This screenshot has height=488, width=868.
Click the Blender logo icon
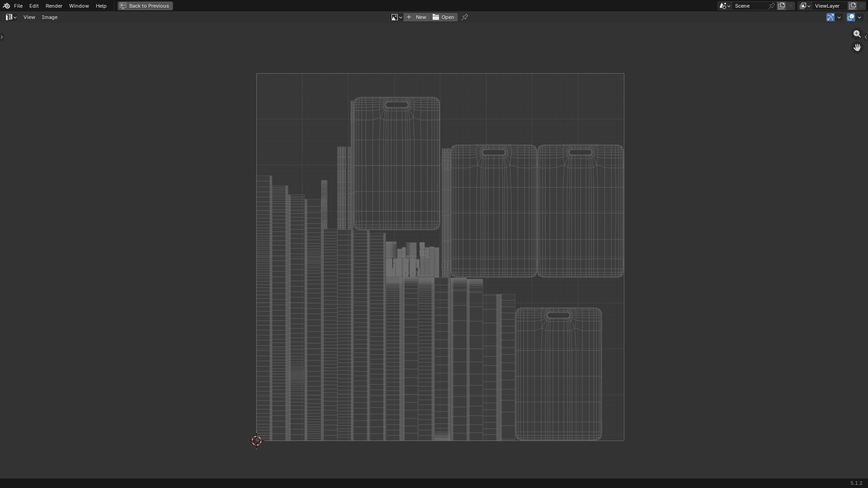(6, 6)
